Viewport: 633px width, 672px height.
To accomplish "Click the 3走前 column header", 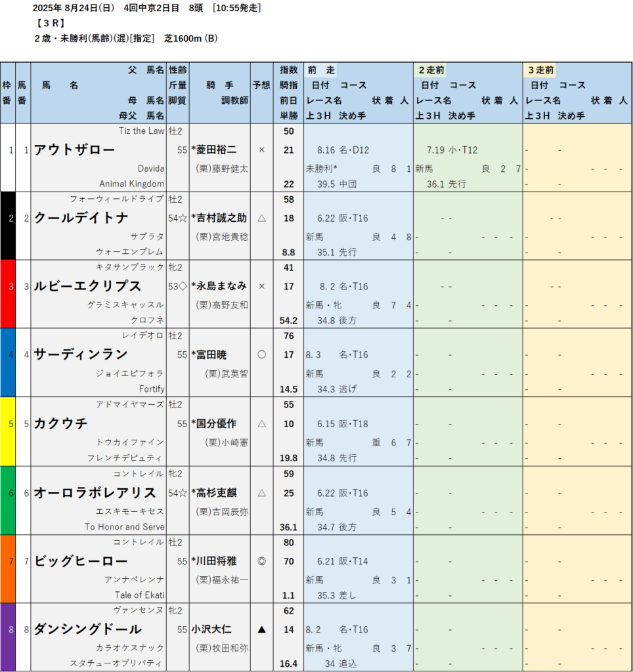I will pos(541,70).
